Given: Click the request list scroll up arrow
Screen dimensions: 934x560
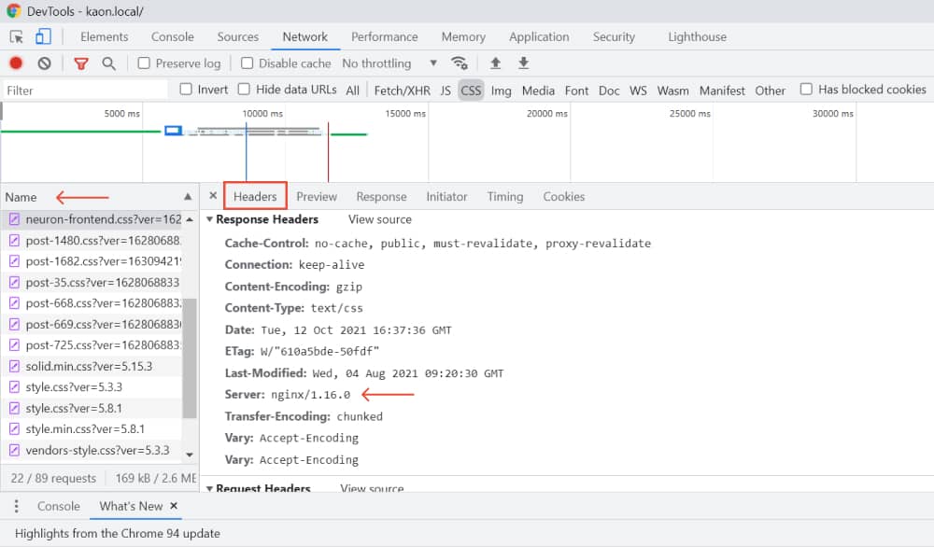Looking at the screenshot, I should 190,219.
